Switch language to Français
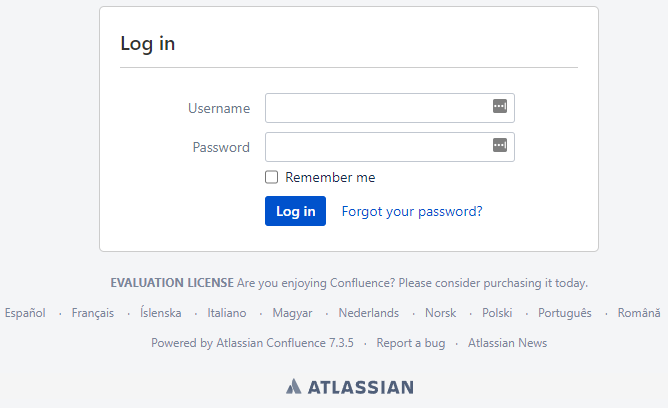668x408 pixels. pyautogui.click(x=93, y=313)
